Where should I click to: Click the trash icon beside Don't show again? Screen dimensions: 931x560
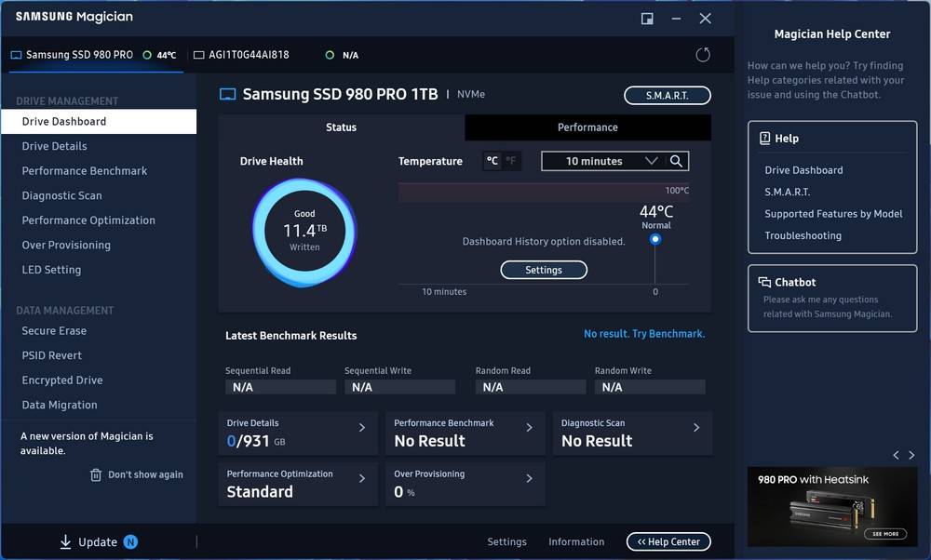[96, 474]
